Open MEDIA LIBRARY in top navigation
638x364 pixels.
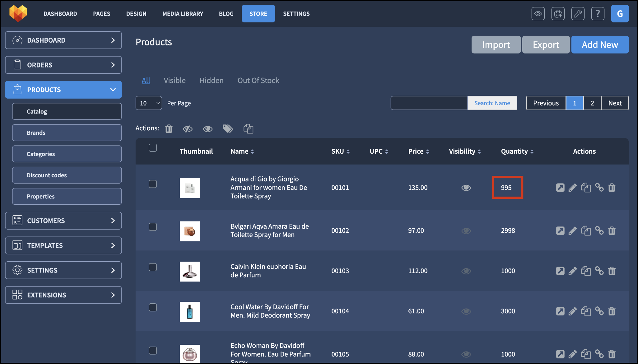click(x=183, y=14)
